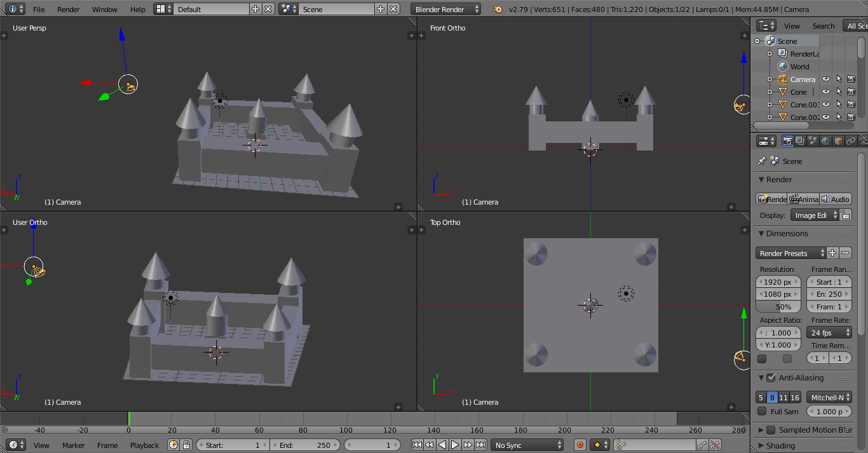Toggle the preview range clock icon
Viewport: 868px width, 453px height.
tap(173, 445)
